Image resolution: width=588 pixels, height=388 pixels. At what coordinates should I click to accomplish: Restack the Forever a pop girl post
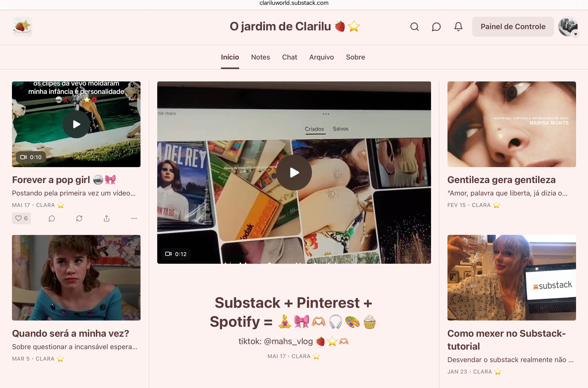(x=79, y=218)
